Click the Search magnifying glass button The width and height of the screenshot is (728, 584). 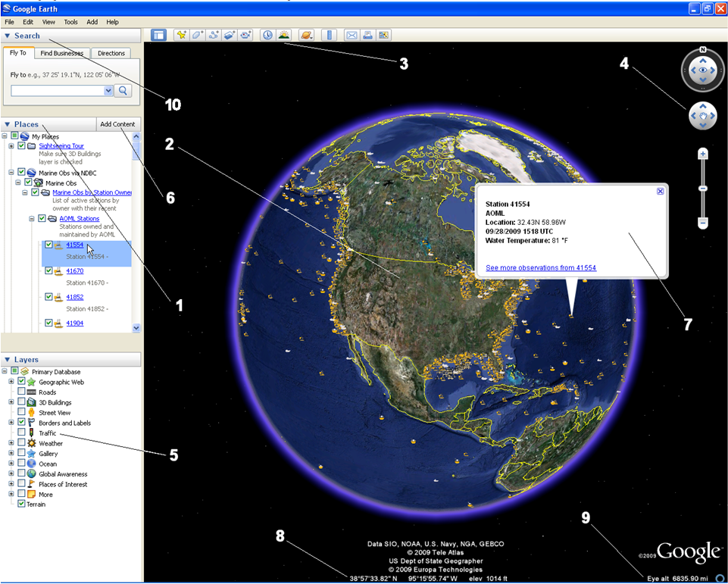click(123, 91)
